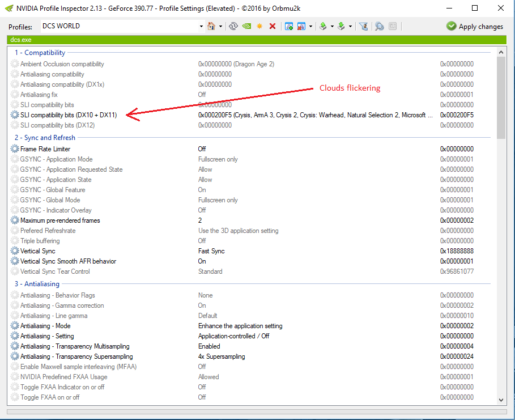Click the horizontal bar below the settings list

pos(257,411)
